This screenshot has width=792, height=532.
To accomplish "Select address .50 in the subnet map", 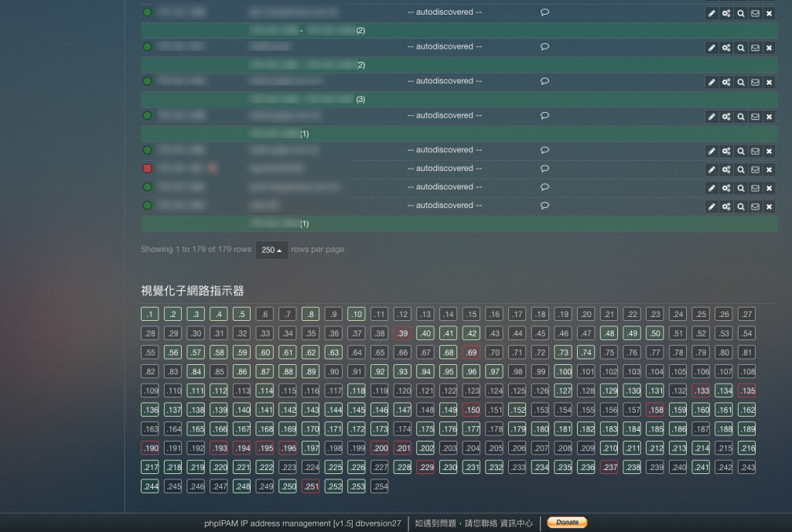I will (655, 333).
